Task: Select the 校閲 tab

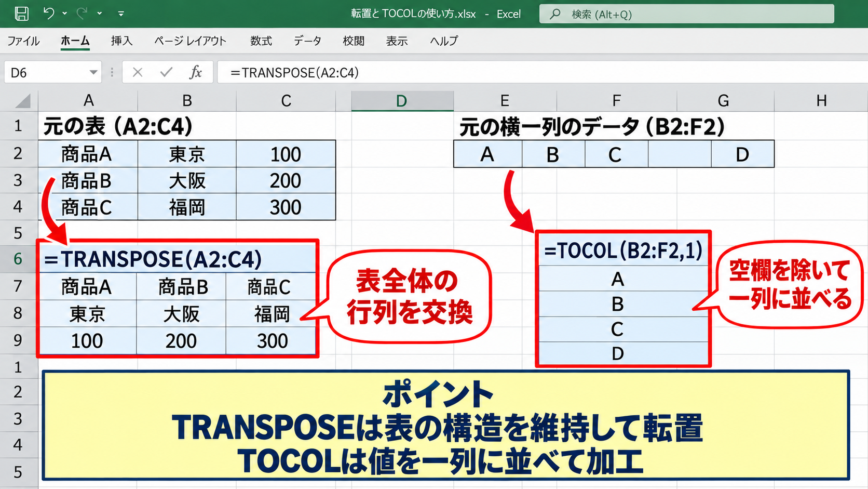Action: point(353,41)
